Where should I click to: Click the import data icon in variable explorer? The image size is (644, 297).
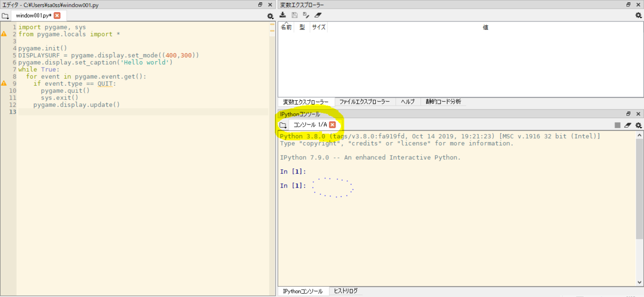283,16
